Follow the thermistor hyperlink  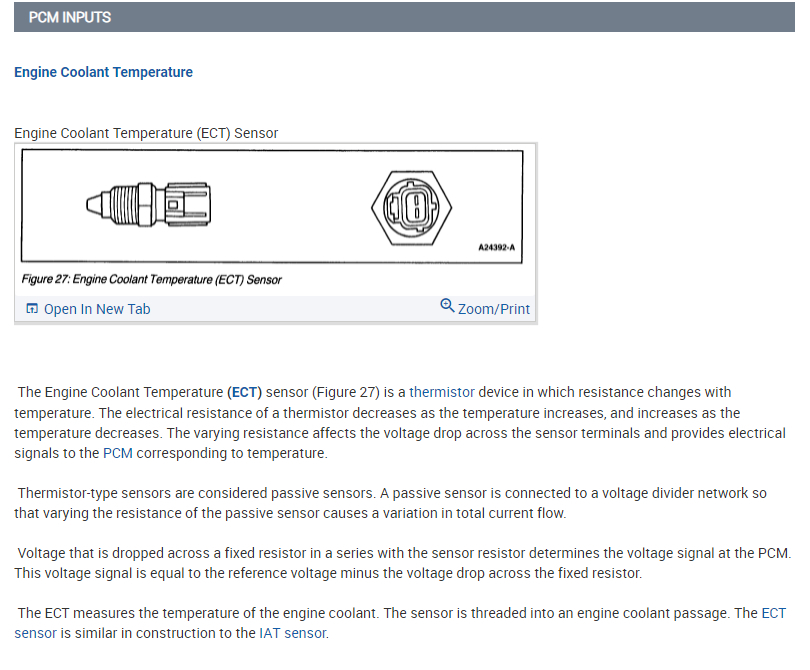click(x=442, y=392)
